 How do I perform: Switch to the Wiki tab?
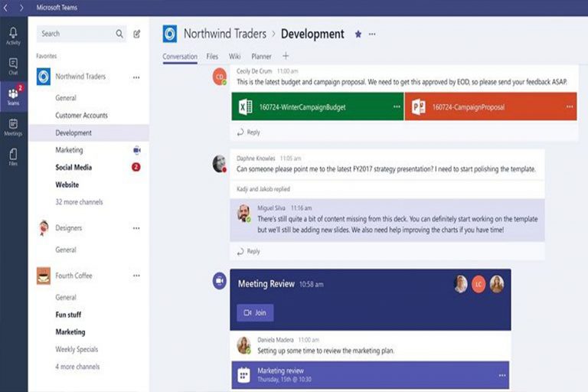point(235,57)
